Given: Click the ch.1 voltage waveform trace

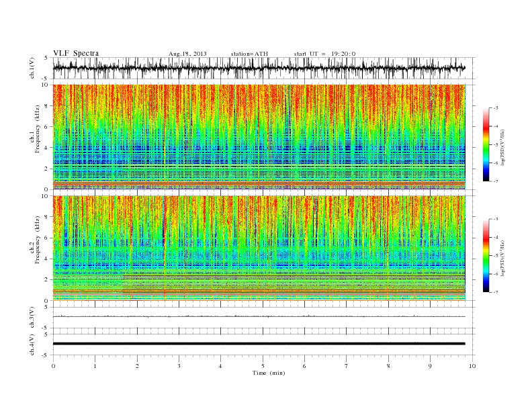Looking at the screenshot, I should point(259,68).
